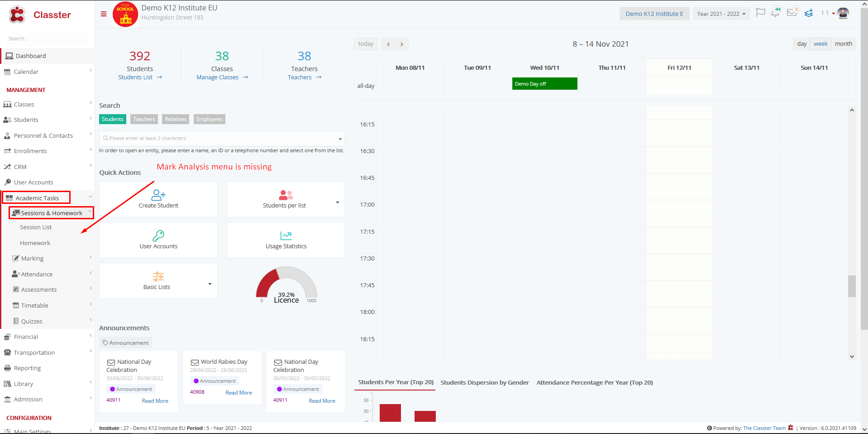Screen dimensions: 868x434
Task: Open the envelope messages icon
Action: pyautogui.click(x=792, y=12)
